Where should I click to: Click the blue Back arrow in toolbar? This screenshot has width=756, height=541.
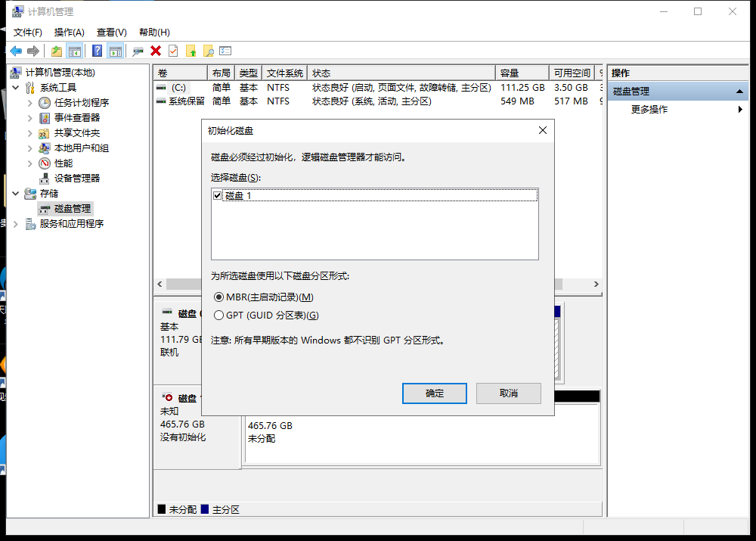click(x=15, y=51)
